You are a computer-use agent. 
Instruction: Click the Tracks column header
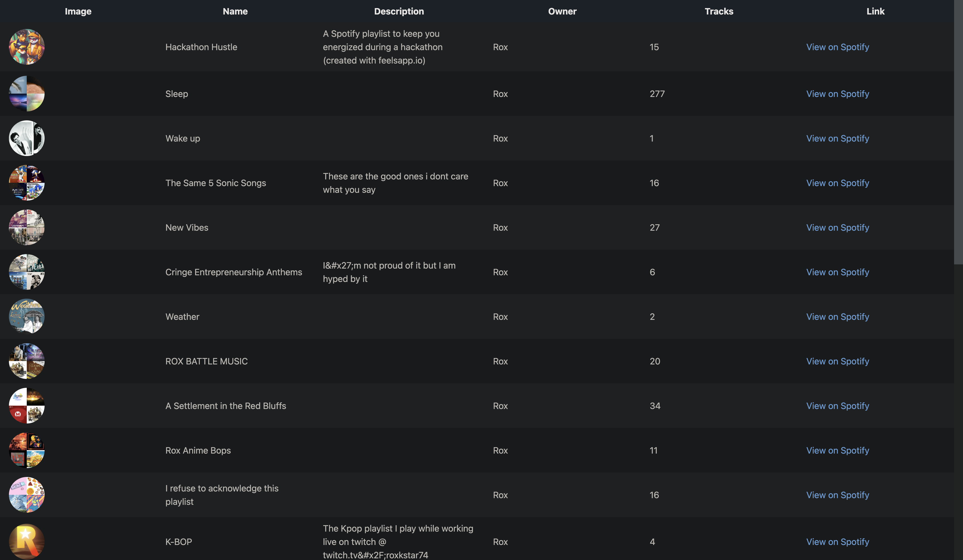pos(719,11)
